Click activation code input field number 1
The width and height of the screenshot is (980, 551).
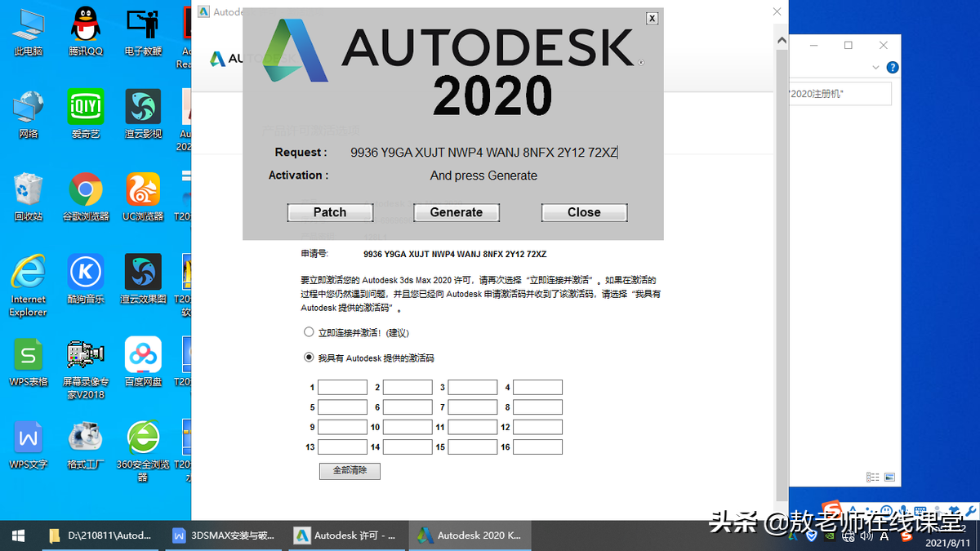[342, 387]
